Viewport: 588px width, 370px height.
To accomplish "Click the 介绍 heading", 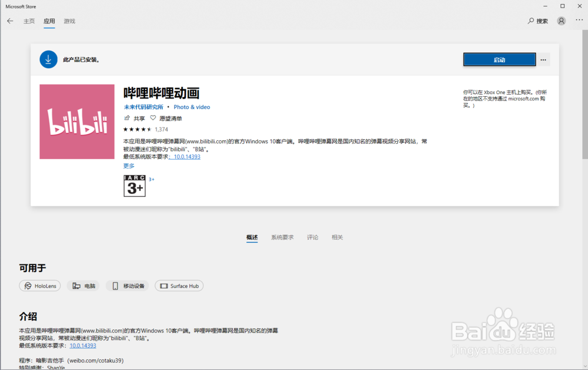I will tap(28, 317).
